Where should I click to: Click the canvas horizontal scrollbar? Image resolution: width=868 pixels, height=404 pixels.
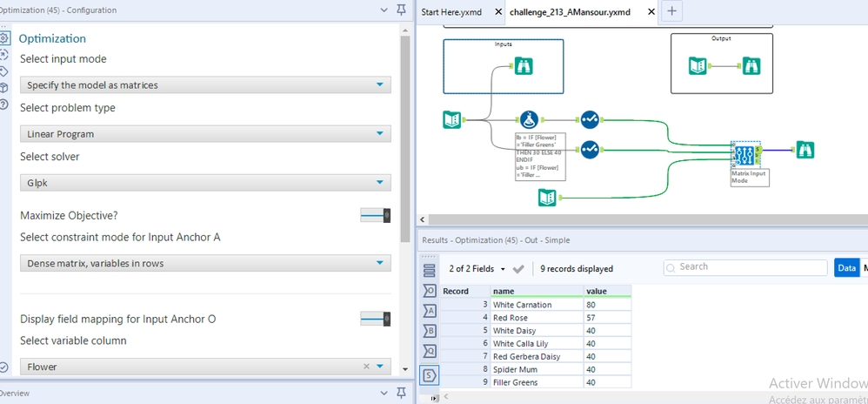pos(648,220)
